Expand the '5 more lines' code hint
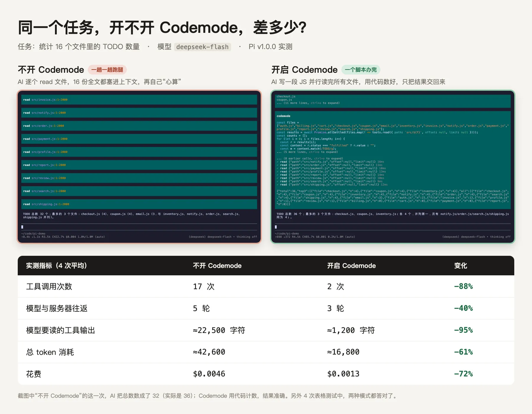This screenshot has width=532, height=414. [307, 152]
